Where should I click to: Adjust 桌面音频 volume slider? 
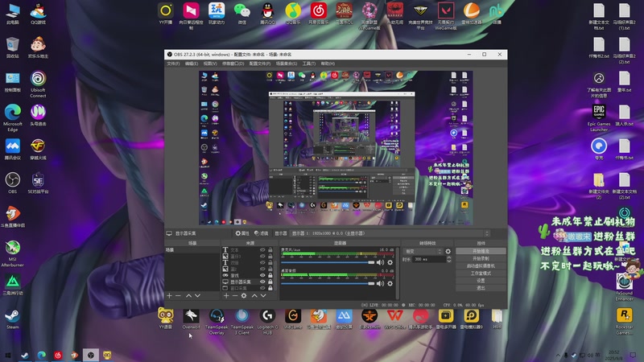coord(328,283)
